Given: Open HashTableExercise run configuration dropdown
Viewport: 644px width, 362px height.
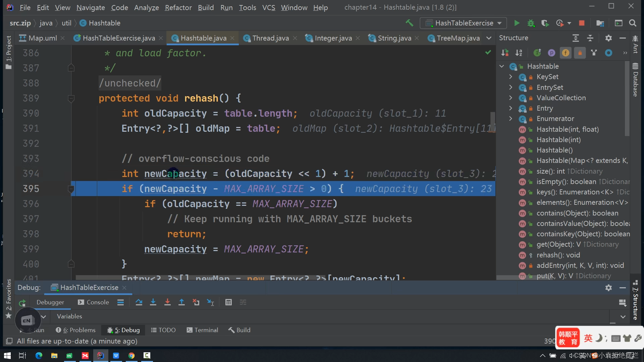Looking at the screenshot, I should pyautogui.click(x=464, y=23).
